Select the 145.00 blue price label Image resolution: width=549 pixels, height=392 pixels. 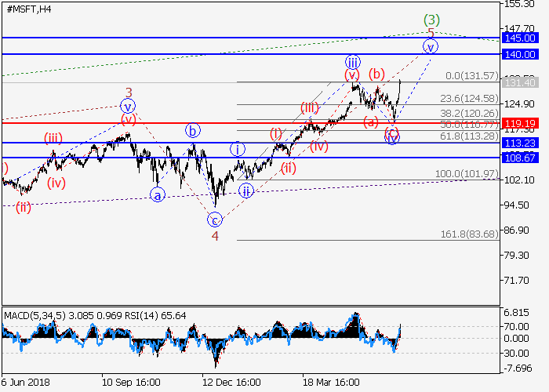(x=520, y=38)
